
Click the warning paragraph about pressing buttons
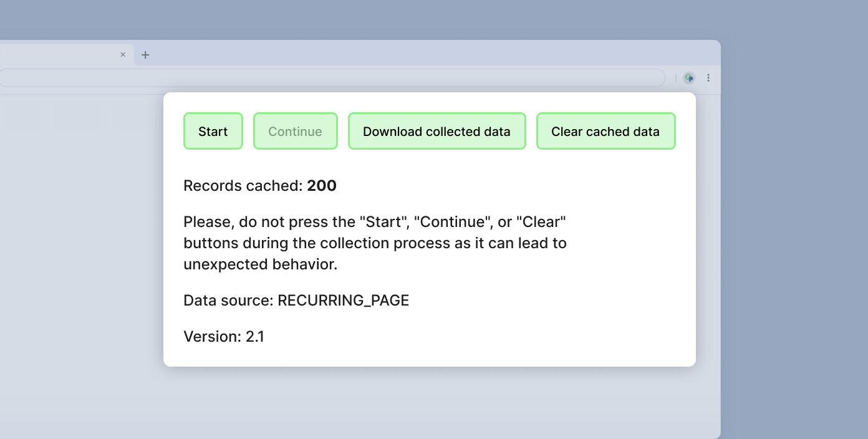click(374, 243)
